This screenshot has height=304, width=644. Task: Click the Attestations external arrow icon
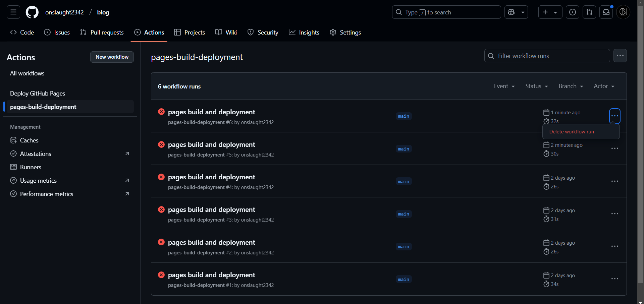(x=127, y=154)
